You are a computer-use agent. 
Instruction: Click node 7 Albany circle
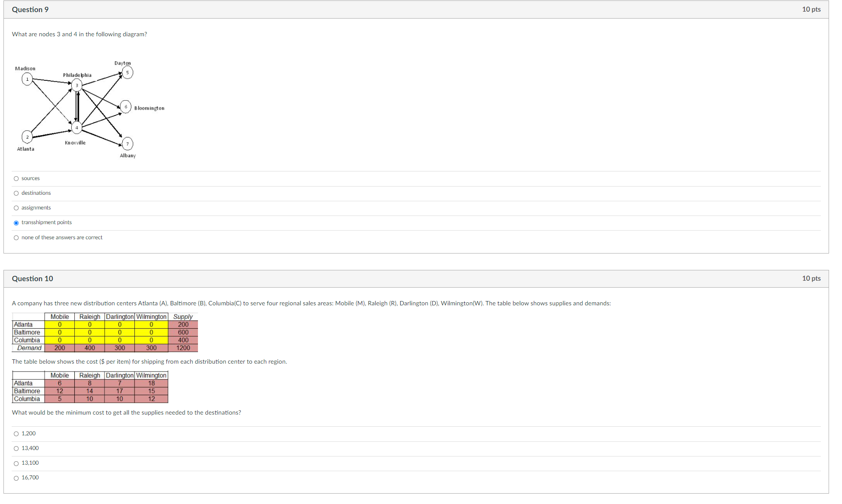[x=128, y=144]
